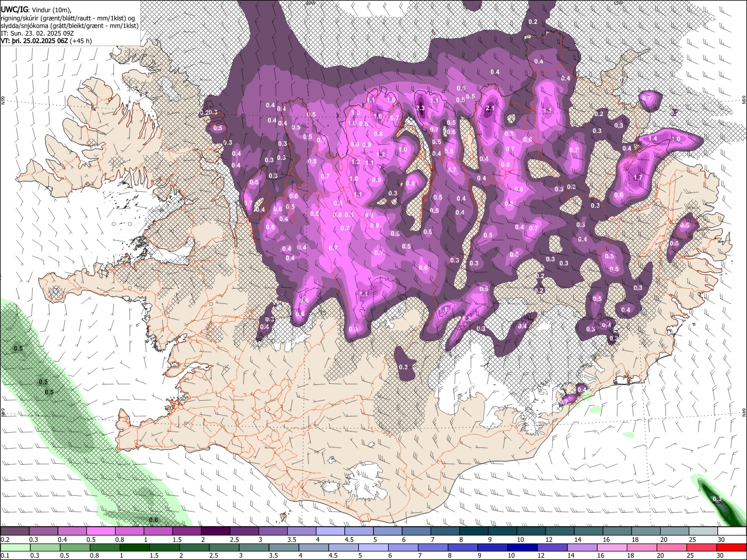Click the deepest blue rain swatch between 10 and 12
Viewport: 747px width, 560px height.
(522, 547)
